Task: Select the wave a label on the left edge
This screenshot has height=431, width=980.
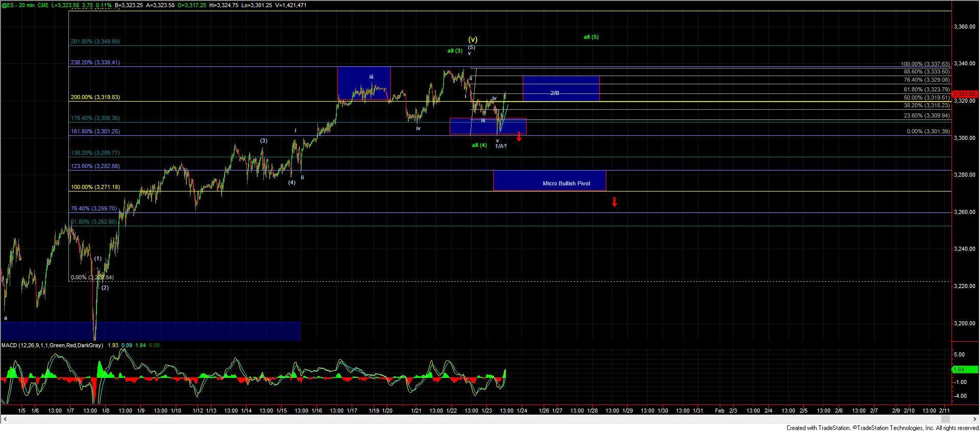Action: pyautogui.click(x=6, y=318)
